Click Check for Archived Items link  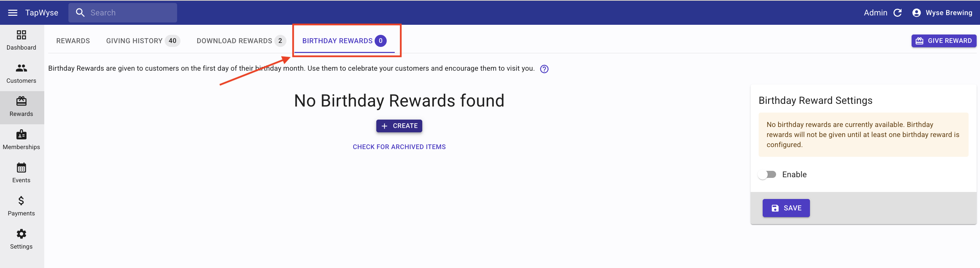click(399, 147)
